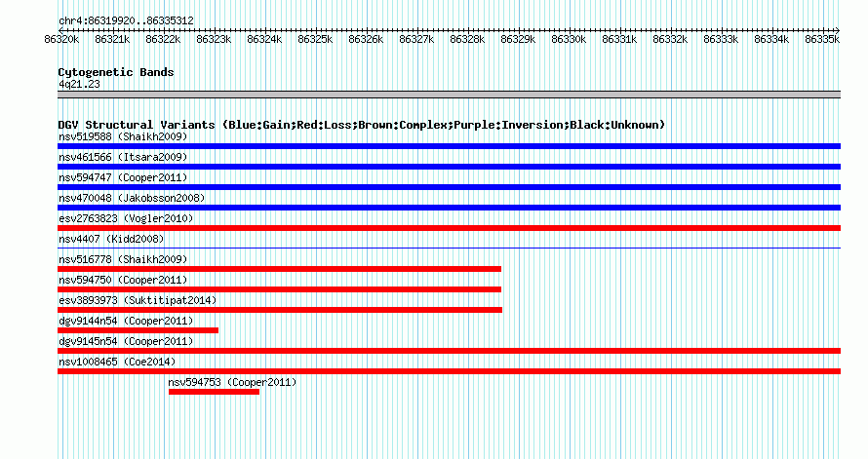Screen dimensions: 868x459
Task: Click the nsv519588 (Shaikh2009) variant label
Action: tap(123, 136)
